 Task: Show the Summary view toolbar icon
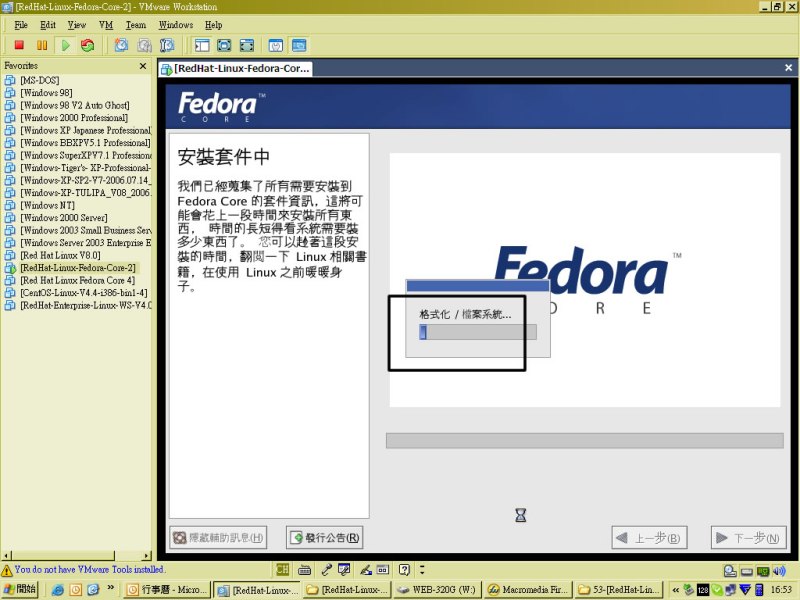(x=276, y=45)
